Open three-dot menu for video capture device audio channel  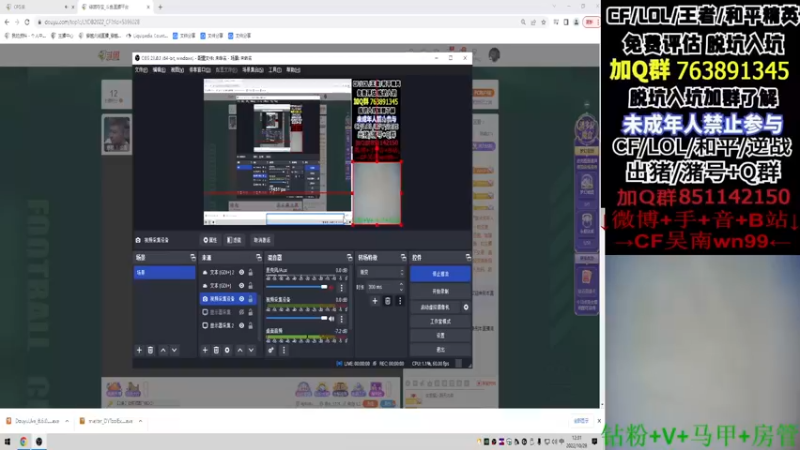tap(342, 319)
